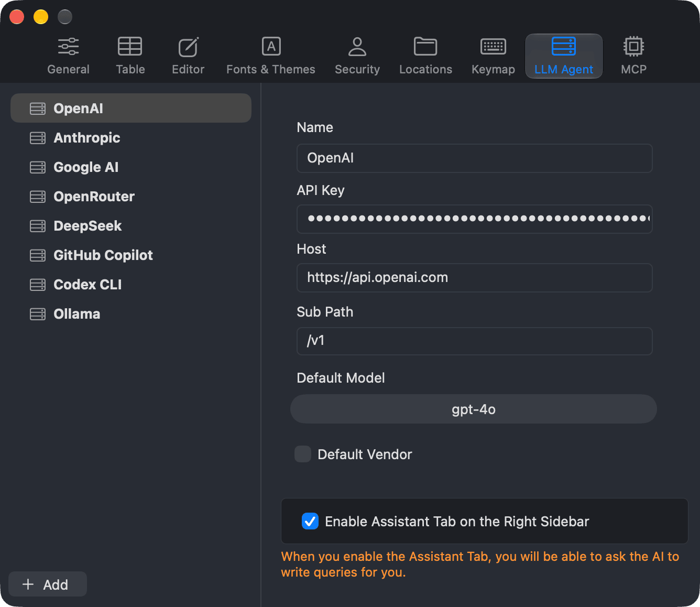Open the Table settings icon
700x607 pixels.
[x=130, y=47]
